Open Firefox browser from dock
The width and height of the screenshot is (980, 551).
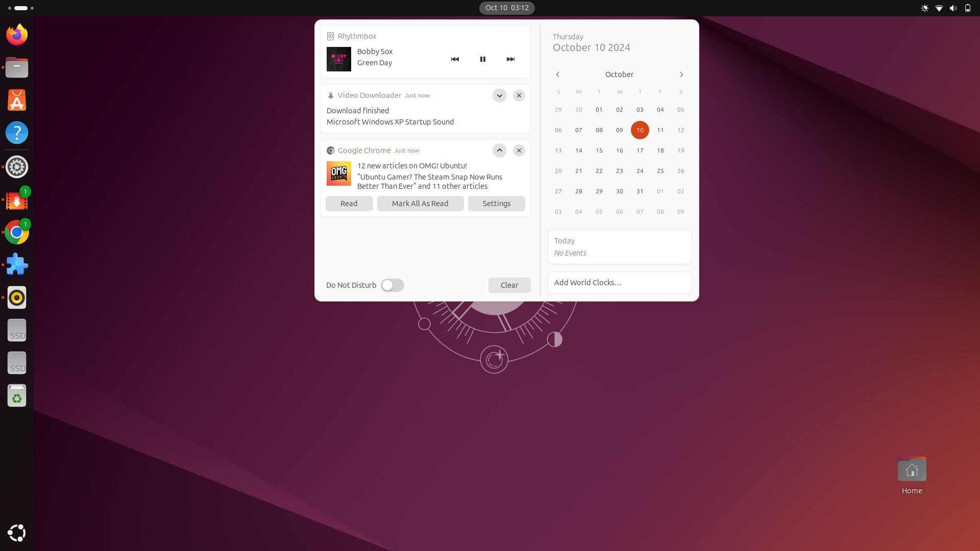(x=17, y=34)
